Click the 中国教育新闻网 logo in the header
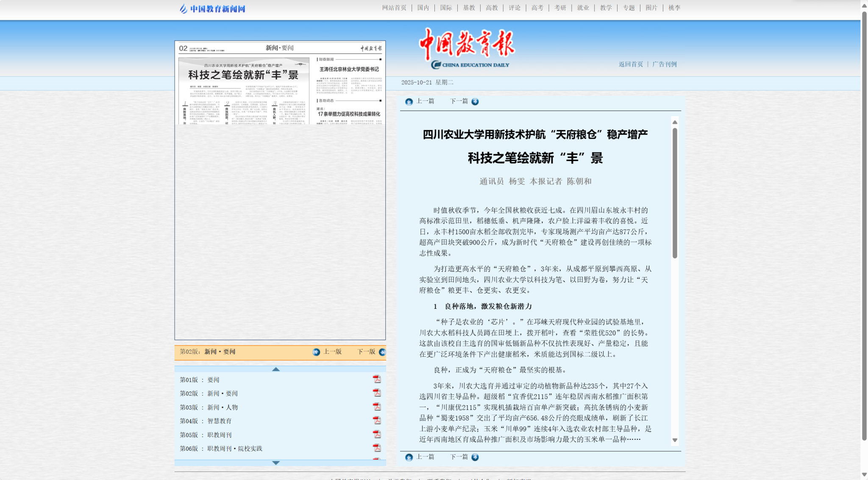The image size is (868, 480). tap(213, 8)
